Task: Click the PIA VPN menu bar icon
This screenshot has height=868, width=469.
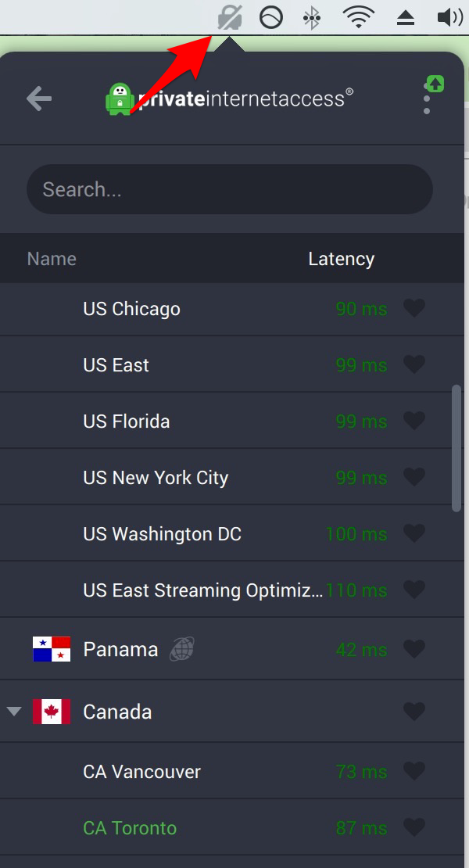Action: 230,18
